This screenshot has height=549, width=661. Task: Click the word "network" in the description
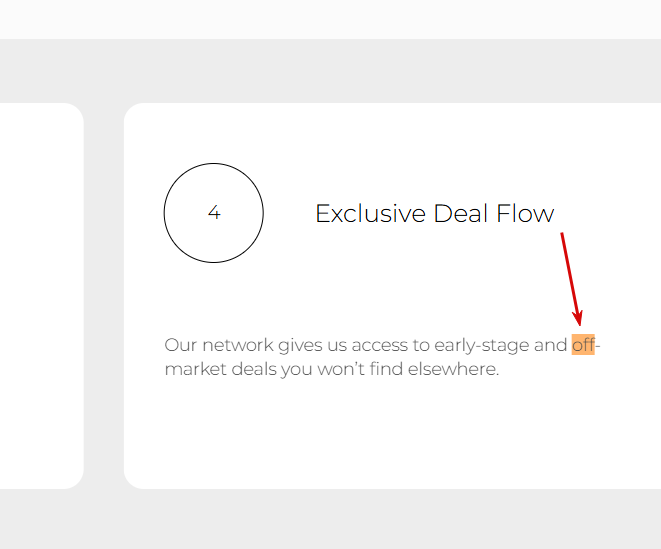coord(238,345)
